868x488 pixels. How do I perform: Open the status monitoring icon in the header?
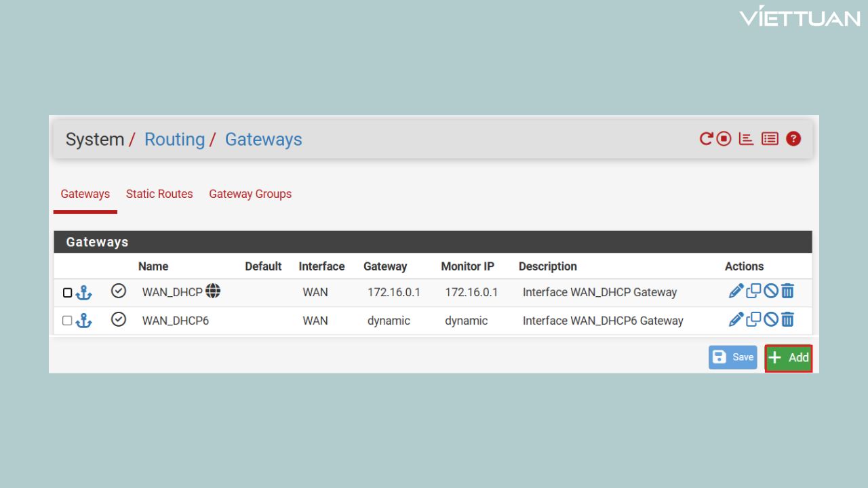click(x=723, y=138)
